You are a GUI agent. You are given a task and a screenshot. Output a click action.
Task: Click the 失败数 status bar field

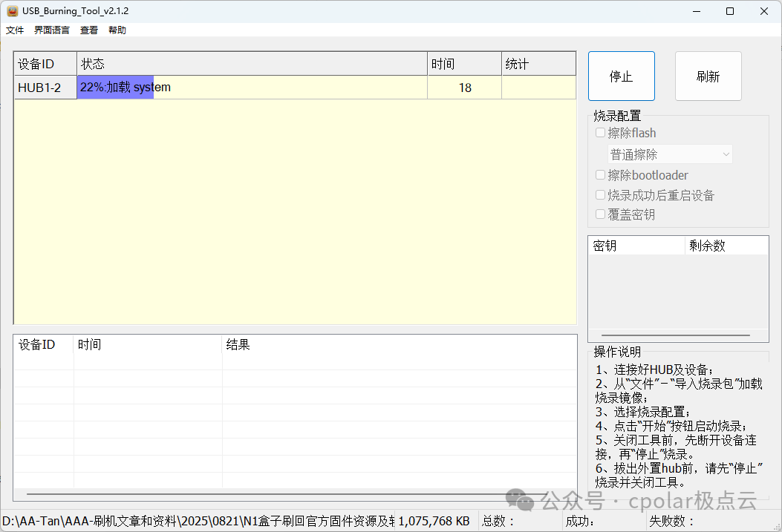point(708,521)
